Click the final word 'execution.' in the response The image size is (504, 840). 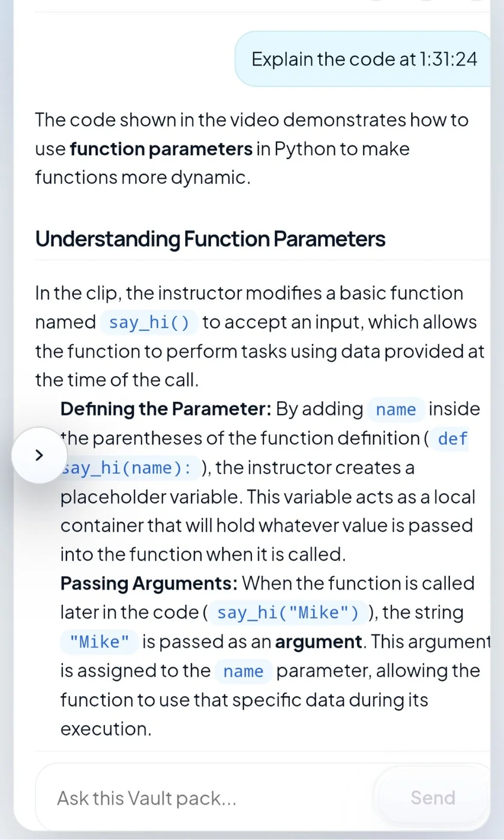point(106,729)
